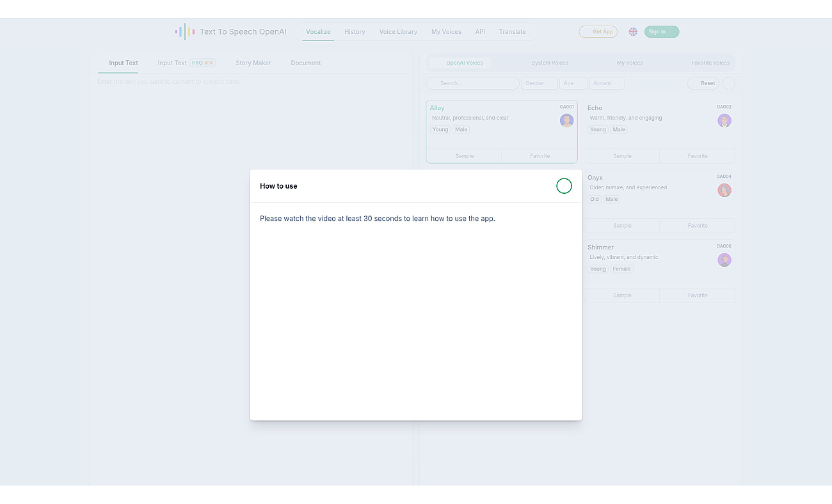Click the Get App button
This screenshot has height=504, width=832.
(598, 31)
